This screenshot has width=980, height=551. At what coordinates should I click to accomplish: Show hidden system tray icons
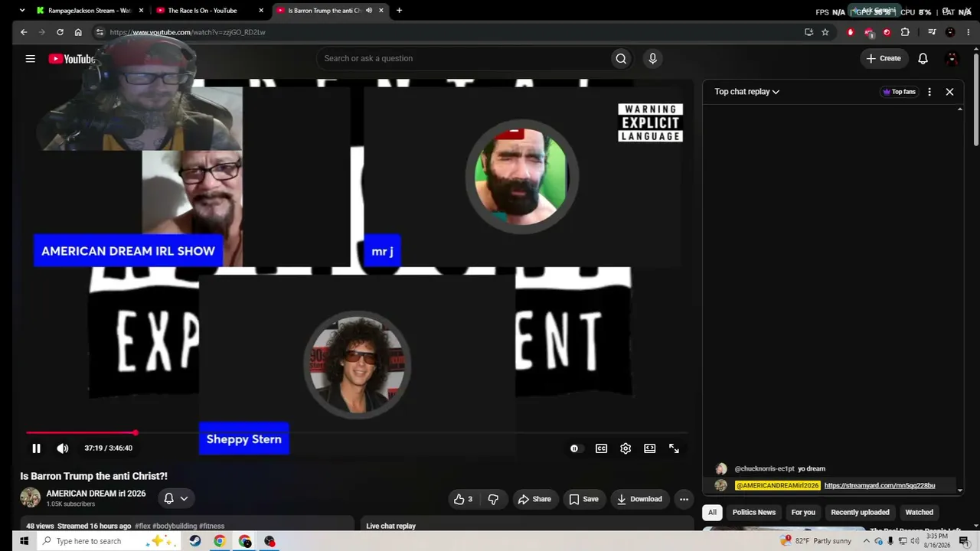tap(867, 541)
